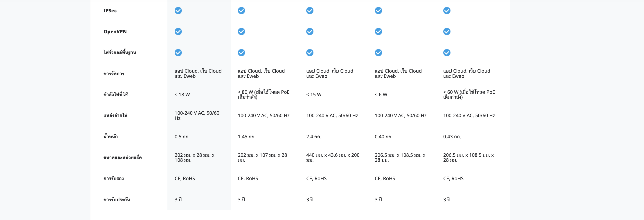
Task: Click the กำลังไฟที่ใช้ row label
Action: pyautogui.click(x=115, y=94)
